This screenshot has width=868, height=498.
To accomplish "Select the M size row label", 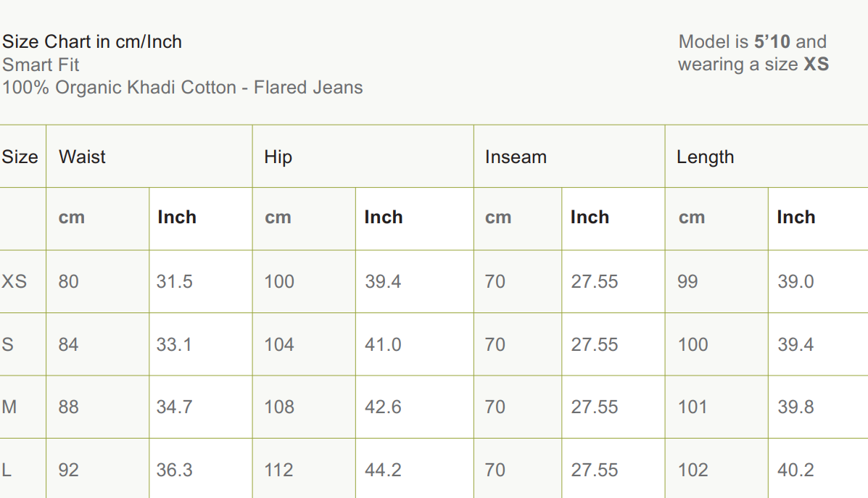I will (x=9, y=407).
